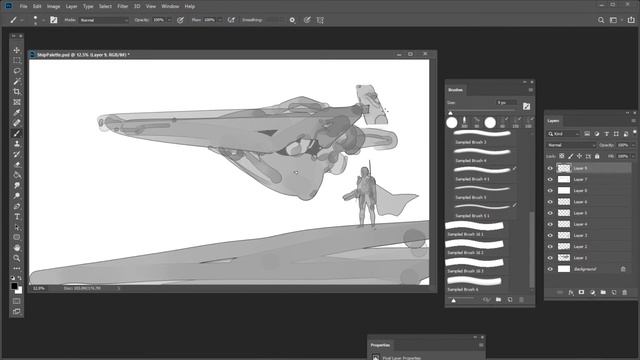
Task: Enable airbrush build-up effects
Action: click(231, 20)
